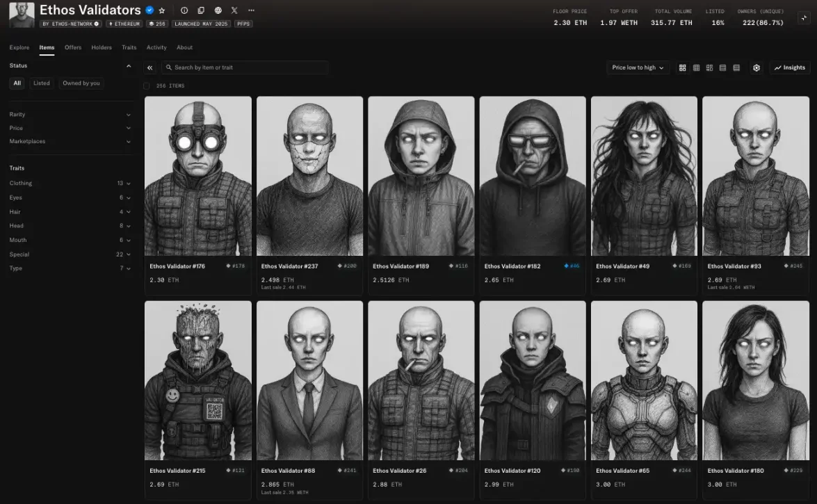This screenshot has width=817, height=504.
Task: Focus the Search by item or trait field
Action: pos(245,67)
